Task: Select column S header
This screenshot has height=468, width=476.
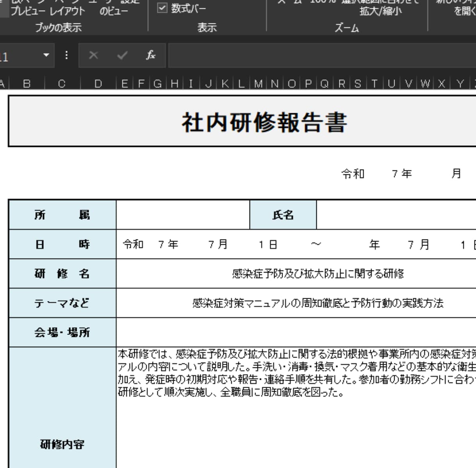Action: (x=358, y=83)
